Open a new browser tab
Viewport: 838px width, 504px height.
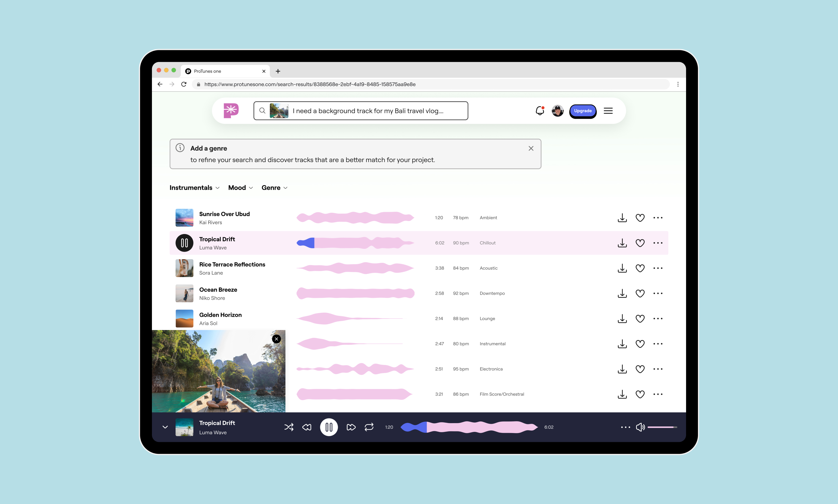tap(278, 71)
